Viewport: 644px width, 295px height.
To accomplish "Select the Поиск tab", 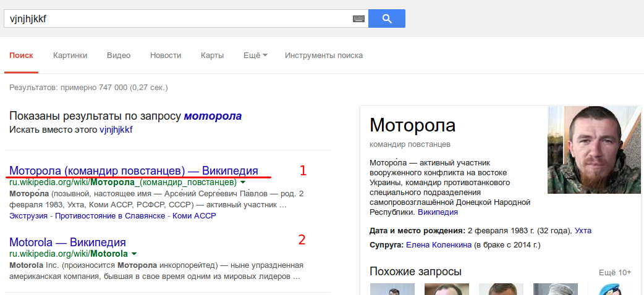I will click(x=22, y=56).
